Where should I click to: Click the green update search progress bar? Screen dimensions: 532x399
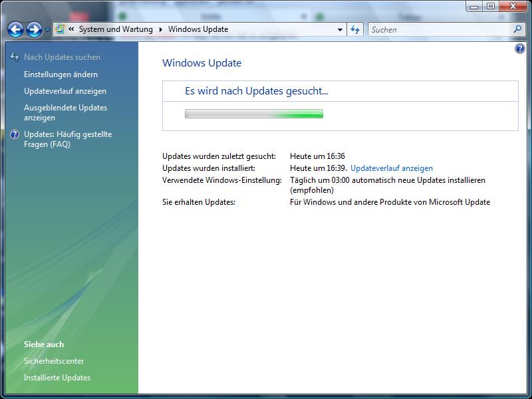(x=253, y=114)
